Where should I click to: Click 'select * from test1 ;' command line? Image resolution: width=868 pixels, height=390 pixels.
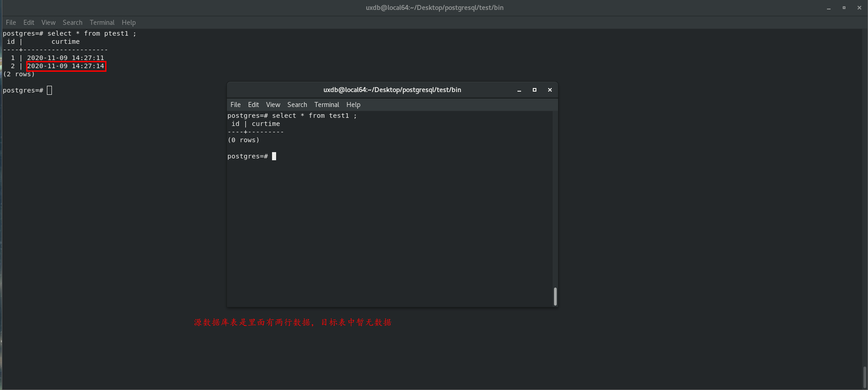coord(314,116)
